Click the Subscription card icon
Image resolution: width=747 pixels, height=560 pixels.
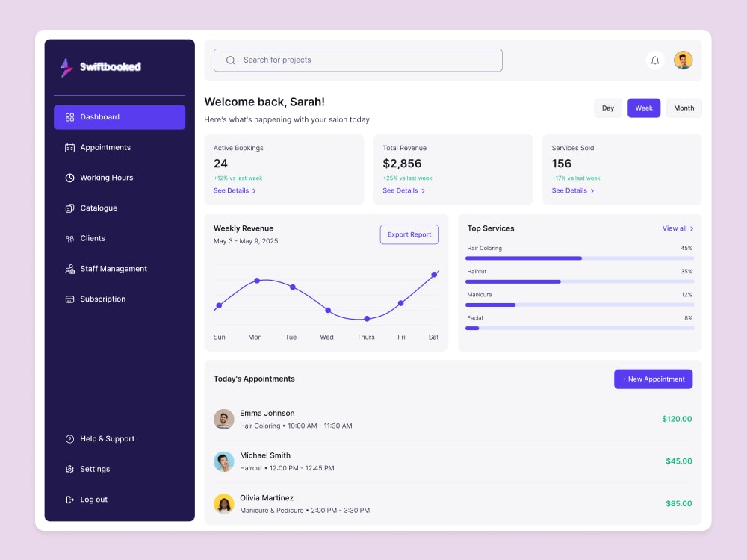coord(69,299)
